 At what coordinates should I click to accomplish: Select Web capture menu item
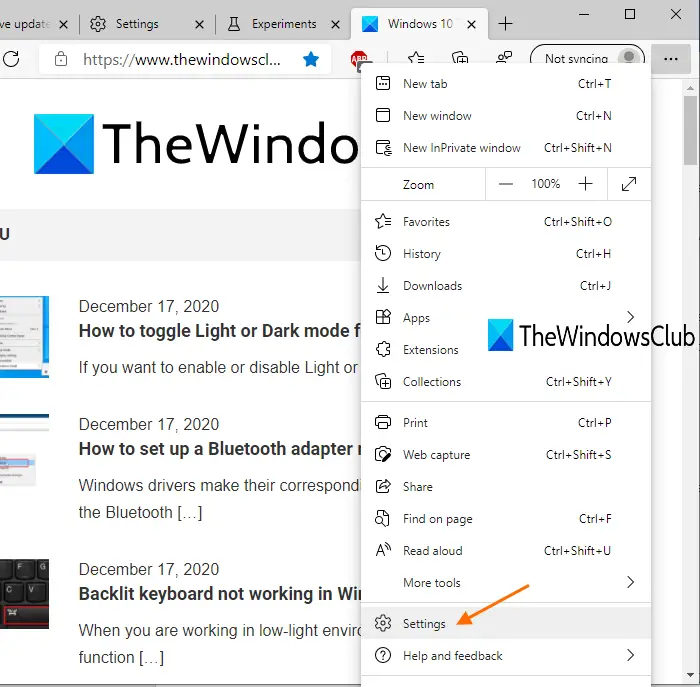(x=506, y=455)
